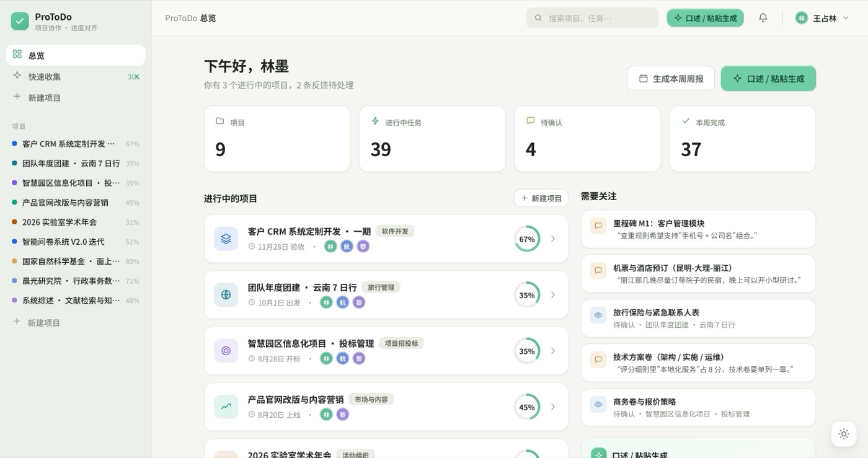The image size is (868, 458).
Task: Click 新建项目 below 快速收集
Action: pyautogui.click(x=76, y=97)
